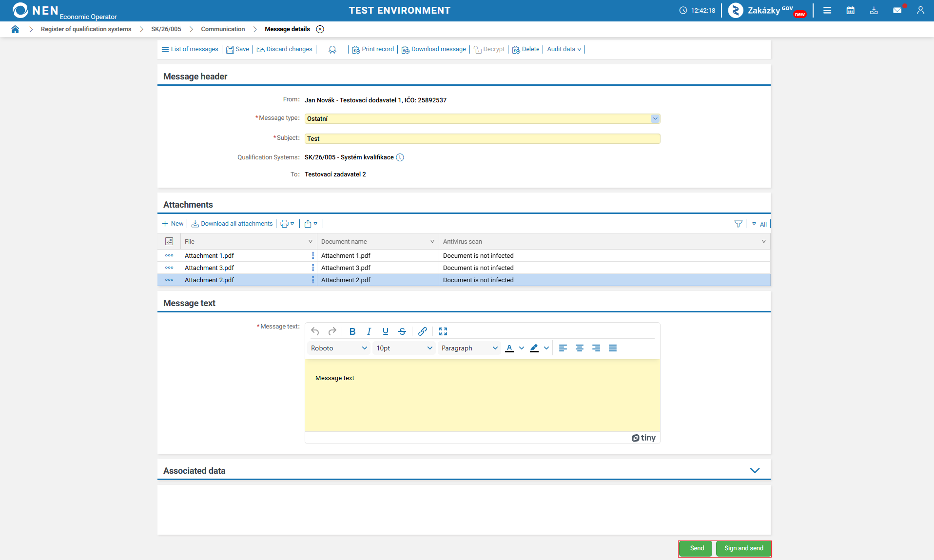Open the Tiny editor logo link
The image size is (934, 560).
[643, 438]
